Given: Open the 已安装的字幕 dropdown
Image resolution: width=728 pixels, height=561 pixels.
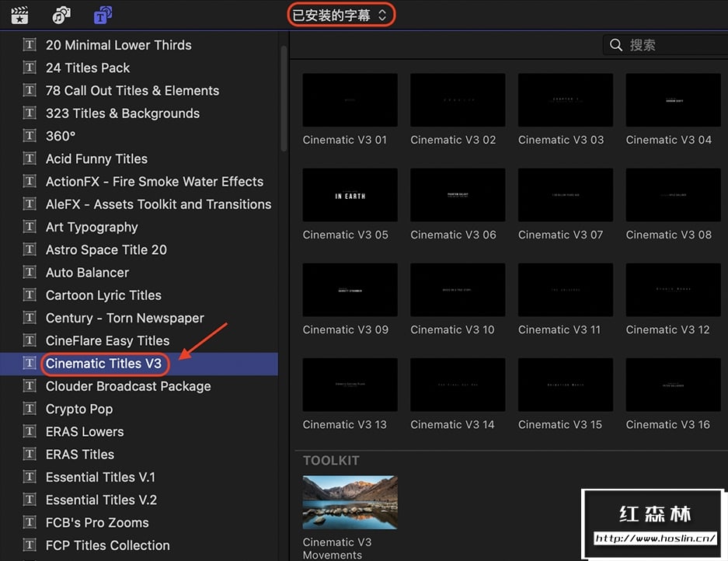Looking at the screenshot, I should (x=341, y=16).
